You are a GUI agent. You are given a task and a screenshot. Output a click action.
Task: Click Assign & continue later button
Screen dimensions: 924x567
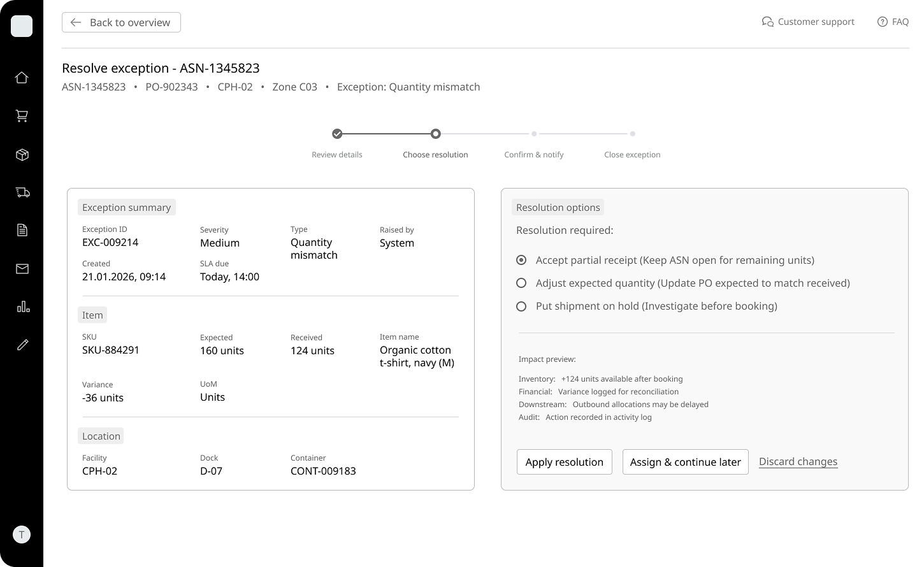tap(685, 462)
